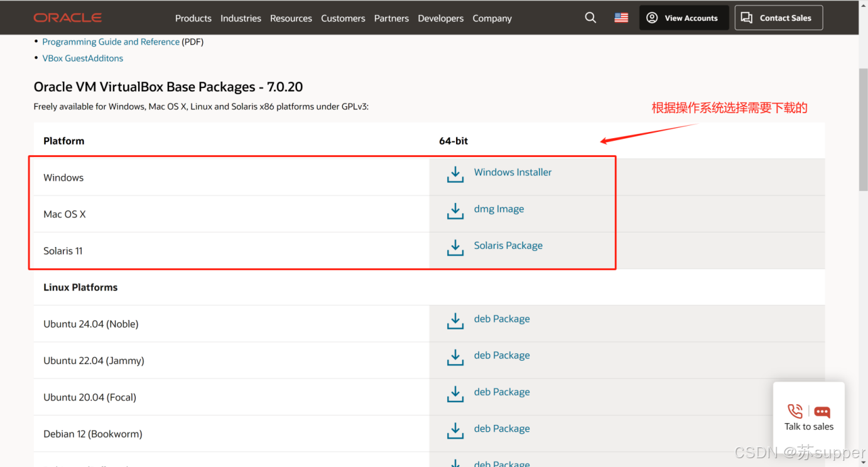The height and width of the screenshot is (467, 868).
Task: Open the Products menu
Action: tap(193, 18)
